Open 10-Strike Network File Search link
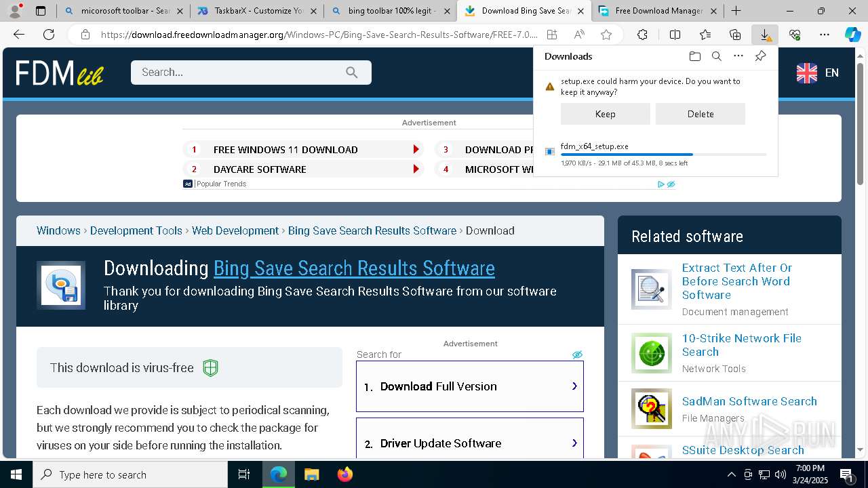The width and height of the screenshot is (868, 488). coord(742,345)
